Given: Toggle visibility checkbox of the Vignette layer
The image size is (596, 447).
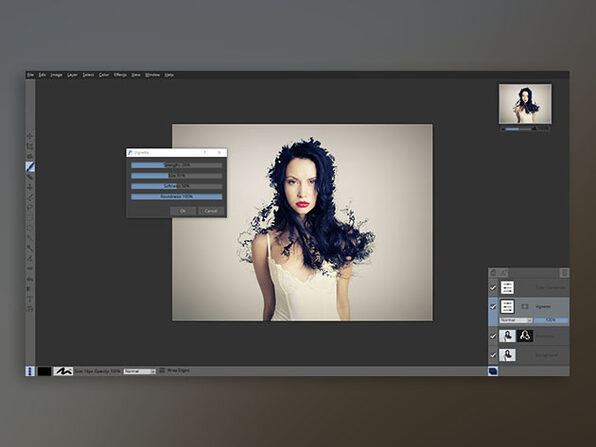Looking at the screenshot, I should [x=493, y=306].
